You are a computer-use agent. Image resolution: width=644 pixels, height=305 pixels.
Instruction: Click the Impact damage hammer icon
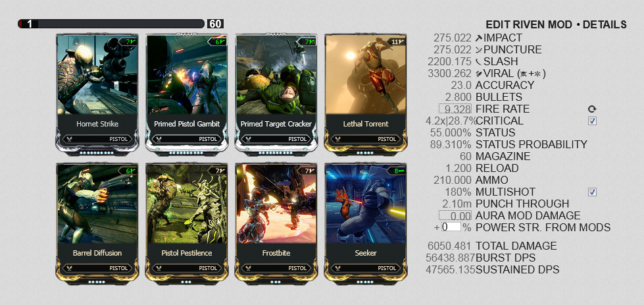pyautogui.click(x=478, y=38)
